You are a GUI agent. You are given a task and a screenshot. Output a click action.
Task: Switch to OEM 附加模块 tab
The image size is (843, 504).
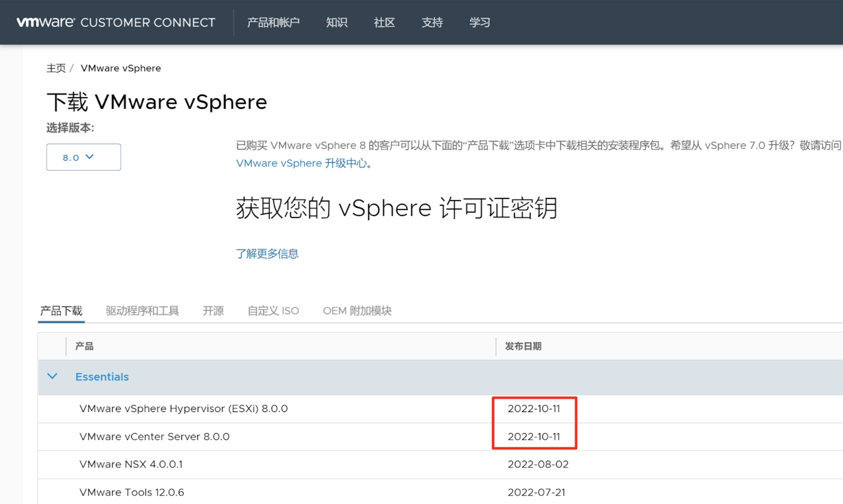[x=357, y=311]
